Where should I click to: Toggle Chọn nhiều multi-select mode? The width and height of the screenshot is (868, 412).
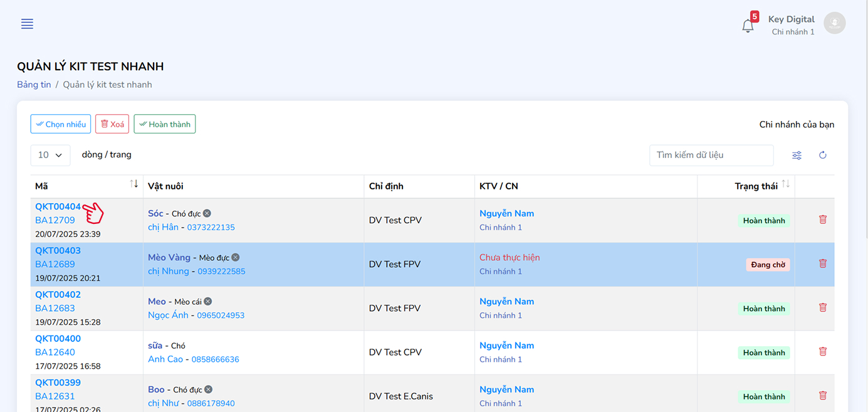[x=61, y=124]
